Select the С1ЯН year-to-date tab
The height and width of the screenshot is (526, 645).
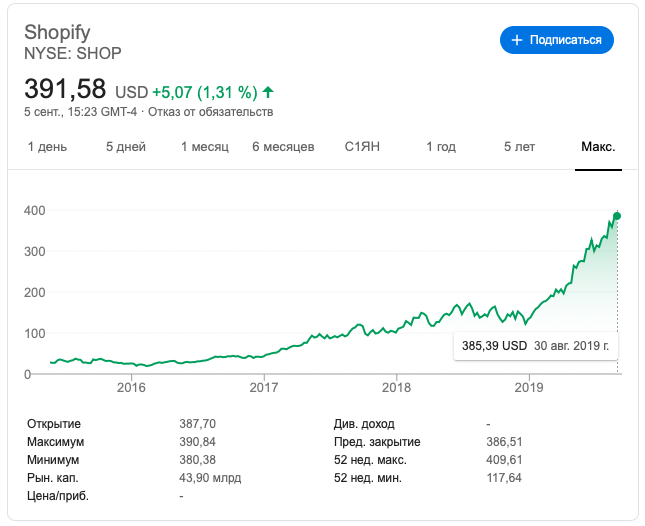362,147
